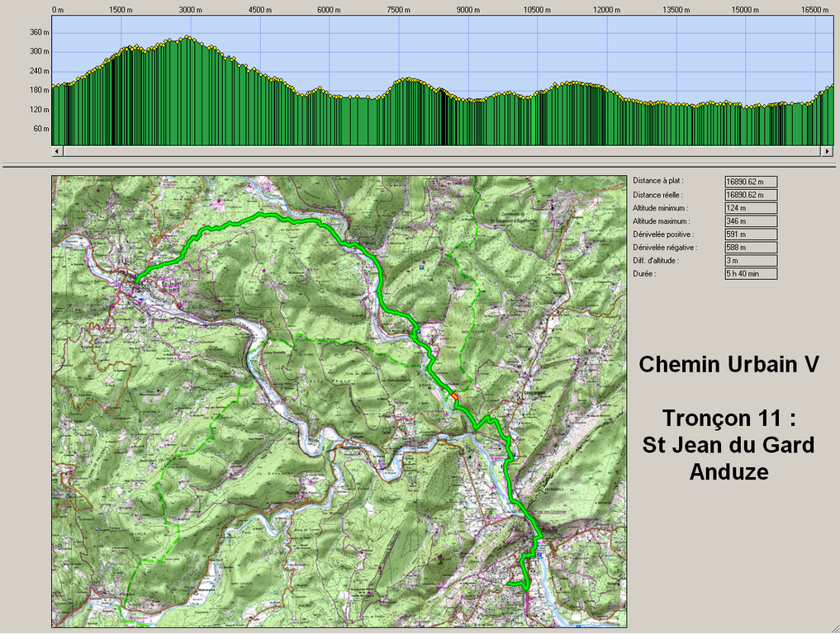This screenshot has height=634, width=840.
Task: Click the 'St Jean du Gard' text
Action: [728, 445]
